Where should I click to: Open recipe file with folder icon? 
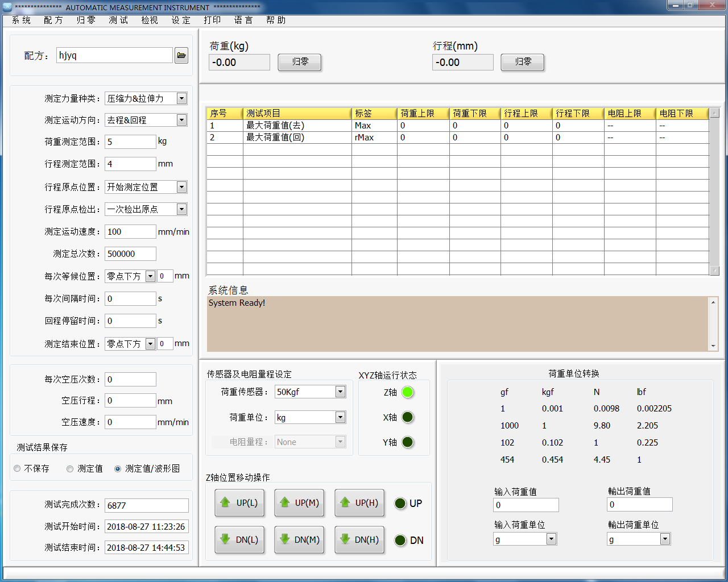click(x=181, y=55)
